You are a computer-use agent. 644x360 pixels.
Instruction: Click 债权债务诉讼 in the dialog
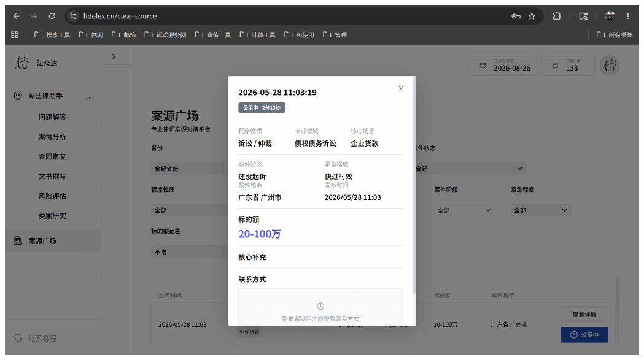tap(316, 144)
